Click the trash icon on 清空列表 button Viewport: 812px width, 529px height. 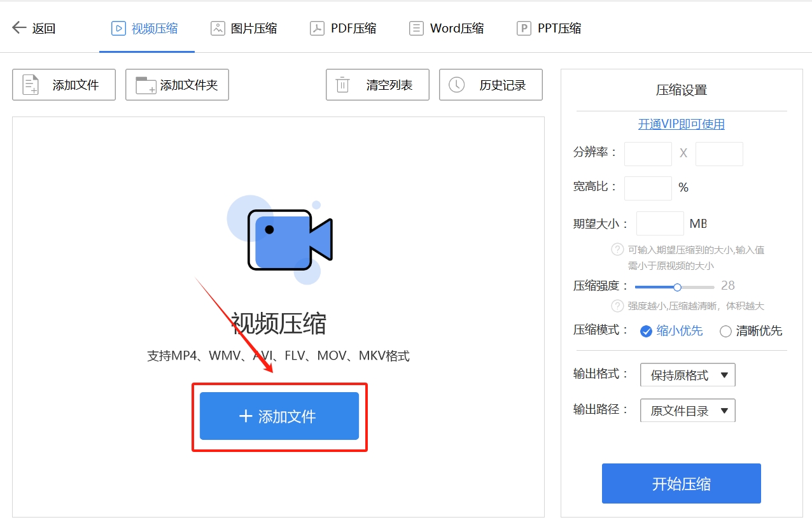point(343,84)
